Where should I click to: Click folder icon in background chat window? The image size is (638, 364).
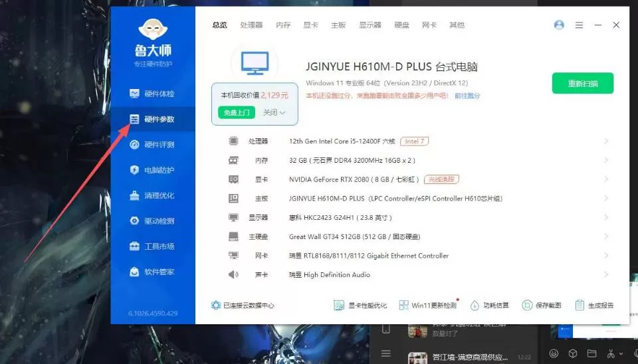coord(592,353)
